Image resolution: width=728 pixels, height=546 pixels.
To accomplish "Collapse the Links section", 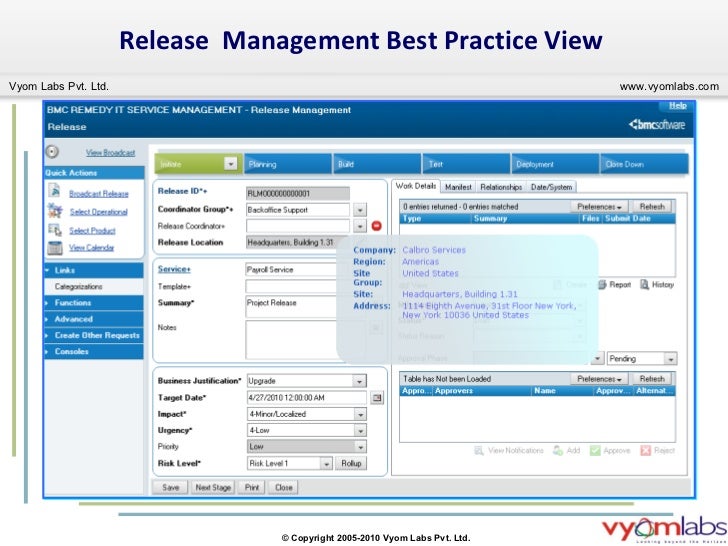I will coord(94,270).
